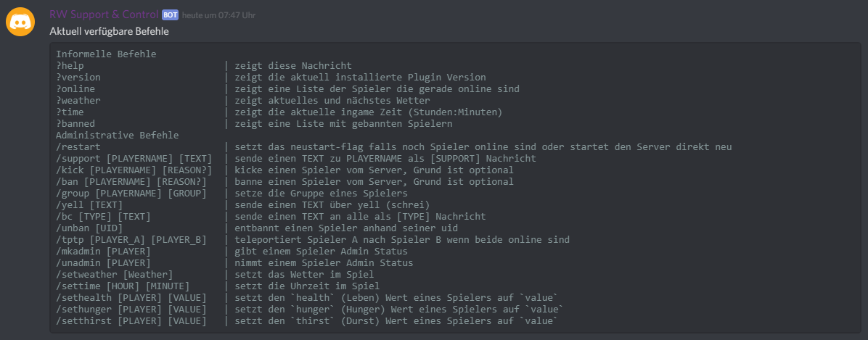Click the /mkadmin [PLAYER] command

[x=103, y=252]
